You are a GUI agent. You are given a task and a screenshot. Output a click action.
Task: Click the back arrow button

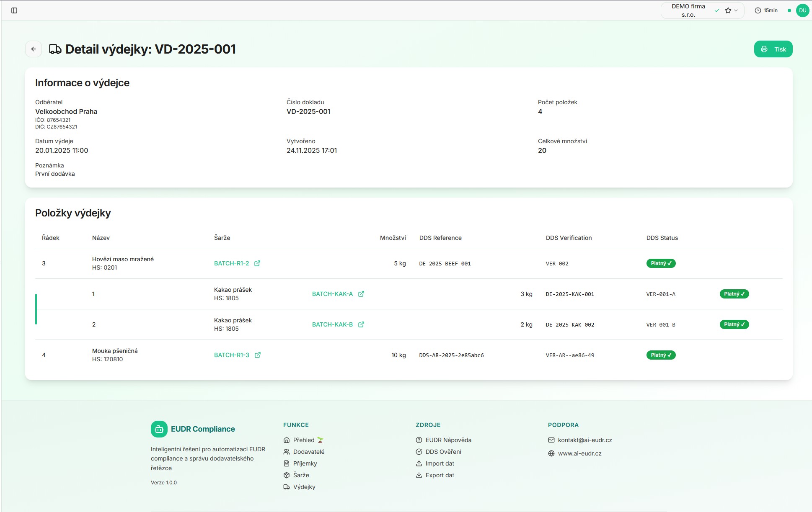(34, 49)
